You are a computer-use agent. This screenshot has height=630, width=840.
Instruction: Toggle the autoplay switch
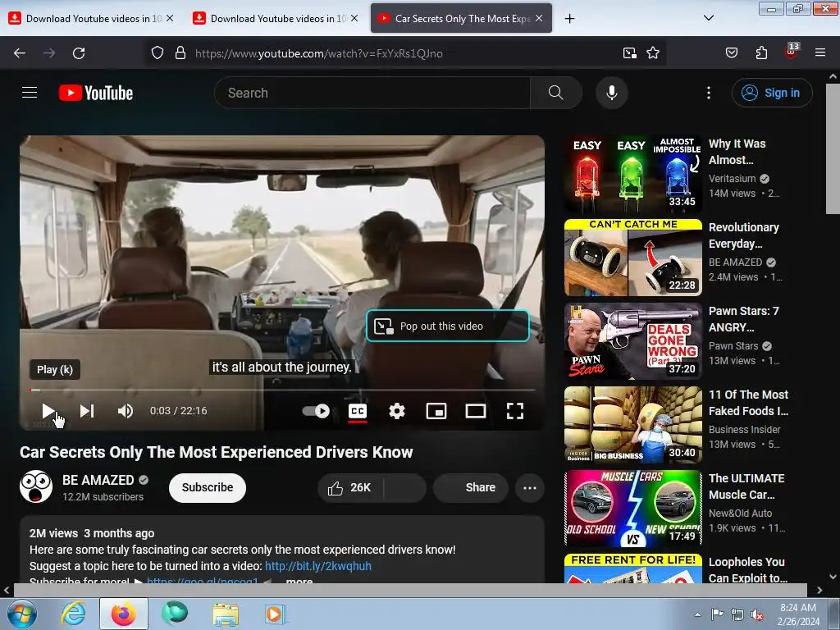click(x=316, y=411)
